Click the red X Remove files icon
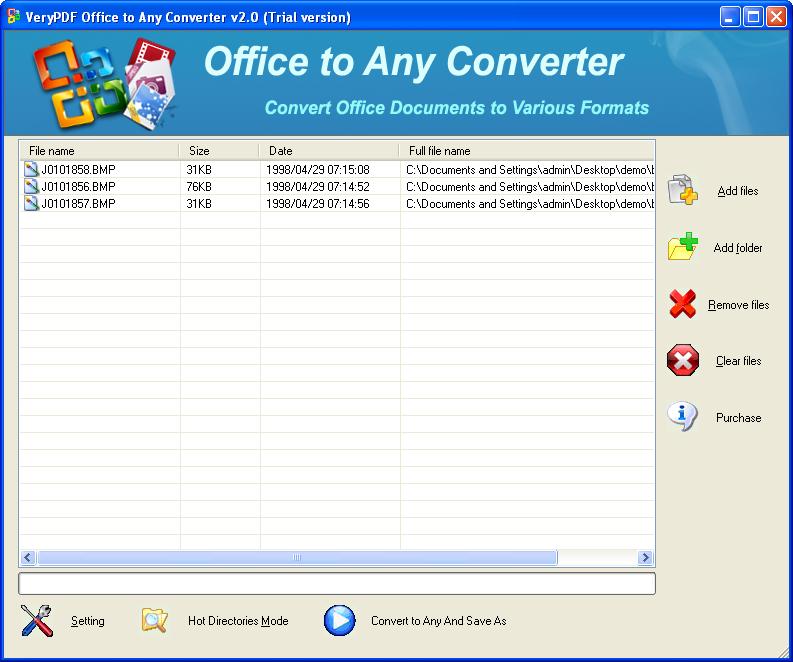Screen dimensions: 793x662 (682, 304)
